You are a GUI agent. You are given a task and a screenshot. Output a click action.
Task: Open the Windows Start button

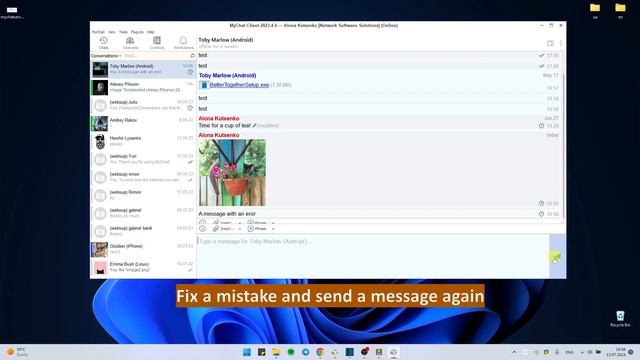click(247, 352)
